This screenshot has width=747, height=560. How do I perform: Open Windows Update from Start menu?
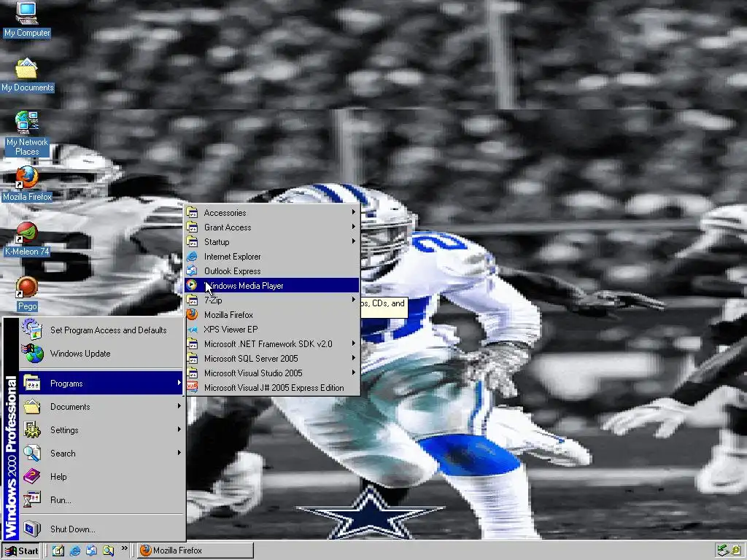click(x=101, y=354)
